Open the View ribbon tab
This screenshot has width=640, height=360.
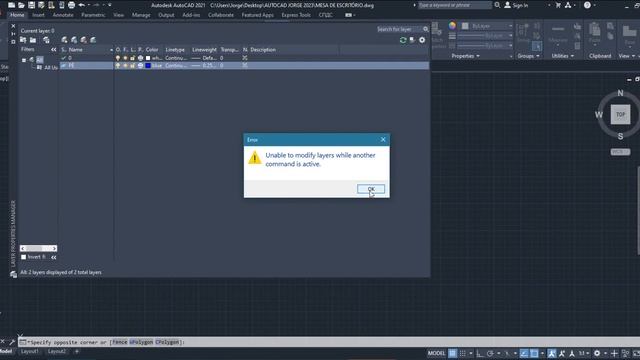118,15
